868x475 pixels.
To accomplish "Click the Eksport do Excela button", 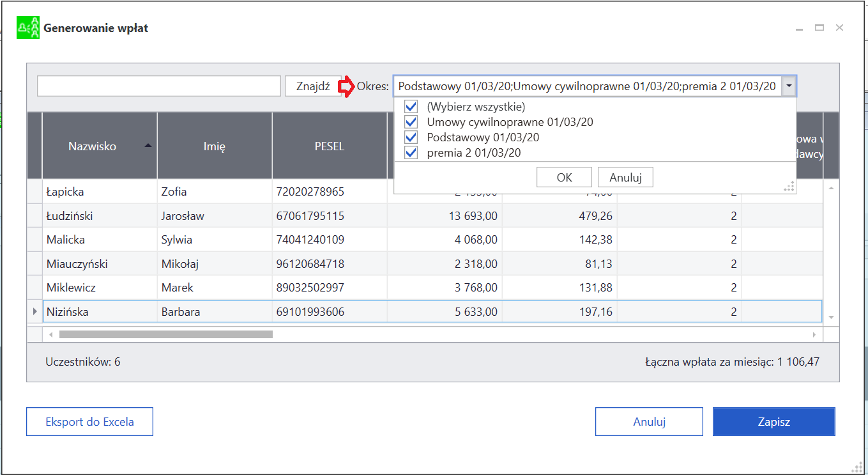I will (x=89, y=422).
